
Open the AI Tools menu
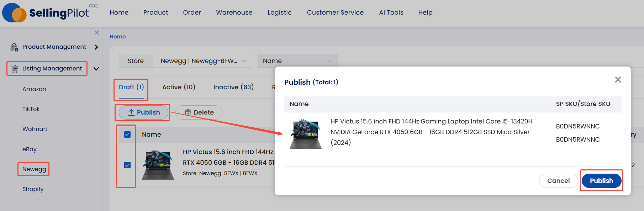click(x=391, y=12)
